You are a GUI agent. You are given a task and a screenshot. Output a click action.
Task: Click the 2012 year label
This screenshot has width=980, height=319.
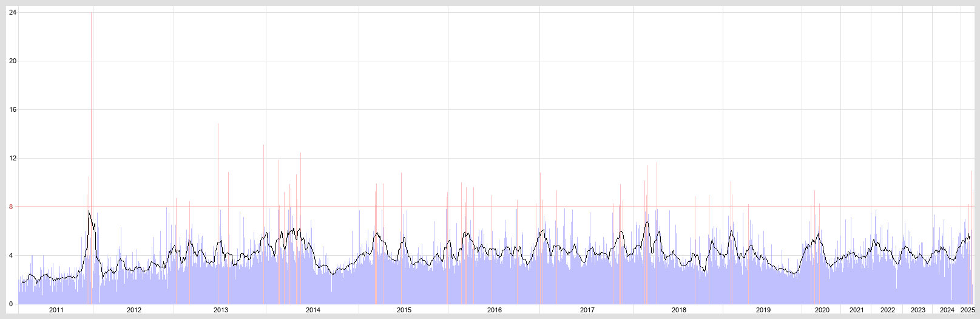(134, 310)
